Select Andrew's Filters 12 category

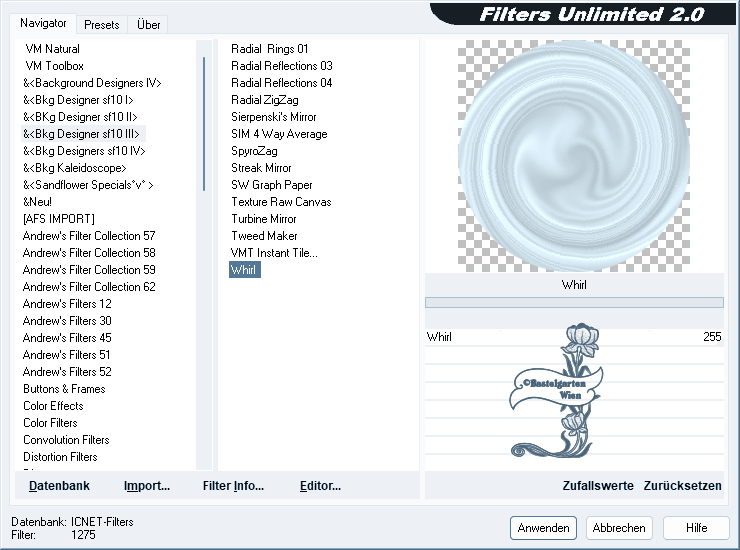(67, 304)
